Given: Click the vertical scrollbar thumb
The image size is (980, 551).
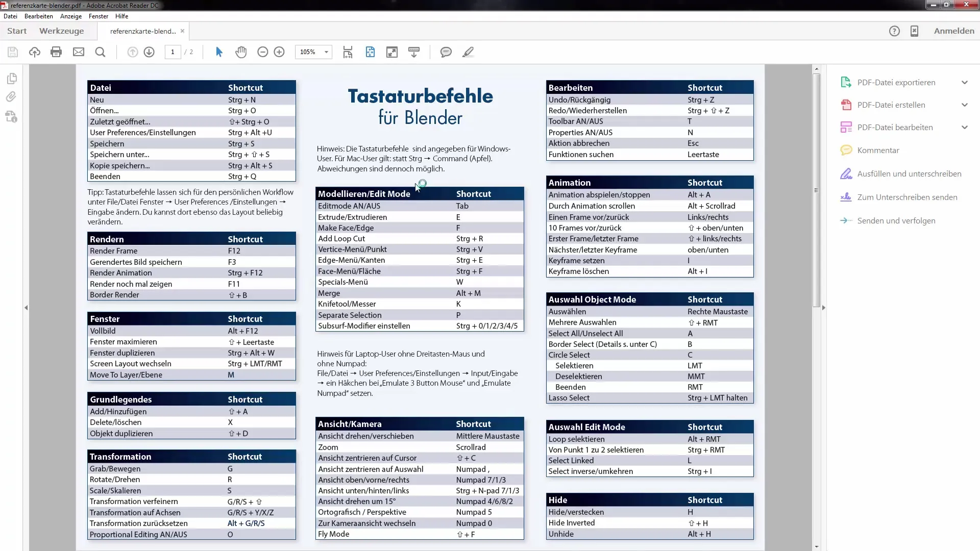Looking at the screenshot, I should click(817, 190).
